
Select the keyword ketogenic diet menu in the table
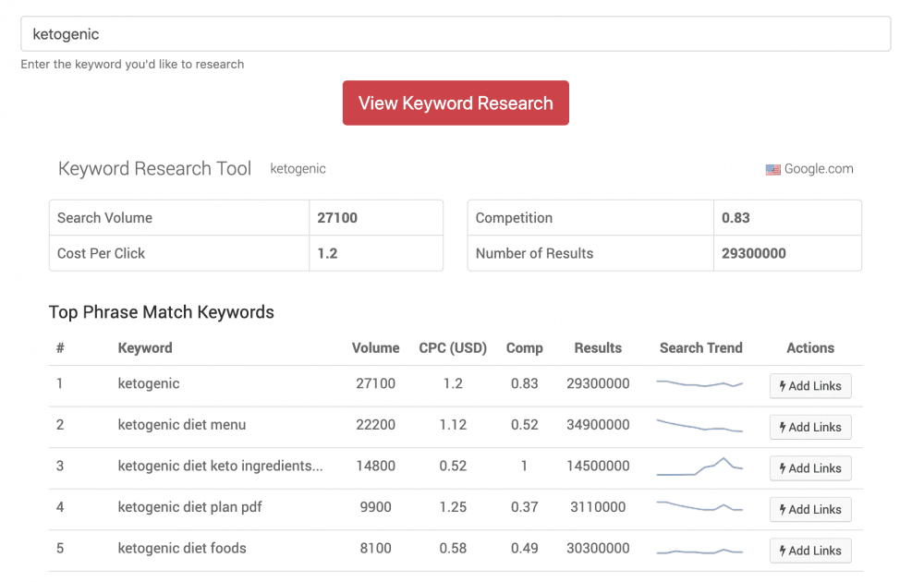click(182, 425)
